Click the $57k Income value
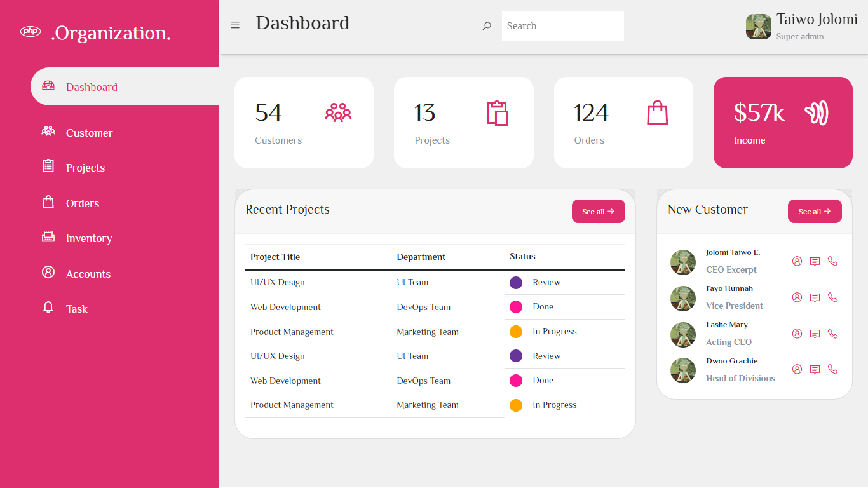 click(759, 112)
